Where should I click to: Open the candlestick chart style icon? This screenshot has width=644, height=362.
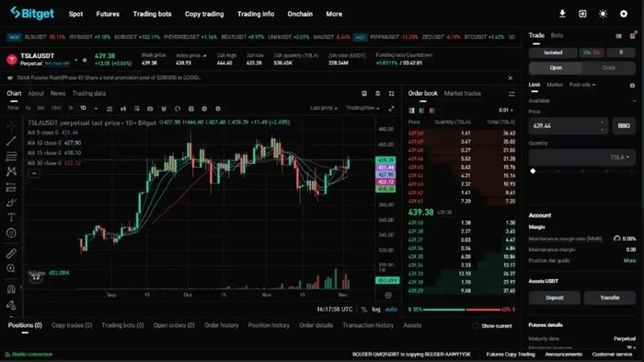(x=123, y=109)
